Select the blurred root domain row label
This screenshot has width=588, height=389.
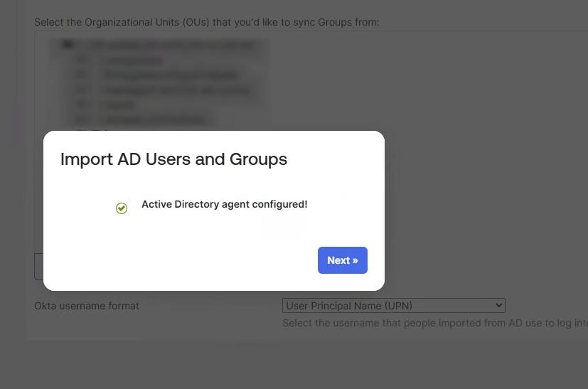point(172,45)
